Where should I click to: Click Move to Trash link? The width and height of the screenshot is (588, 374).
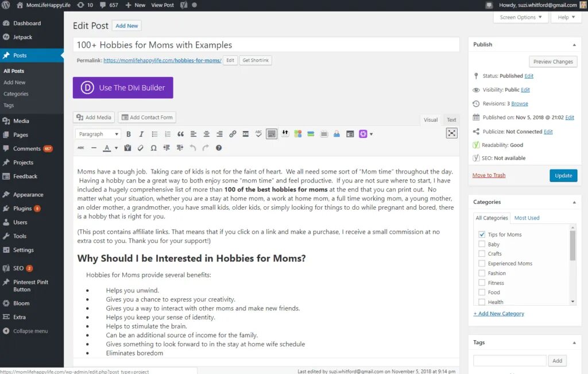[x=489, y=175]
